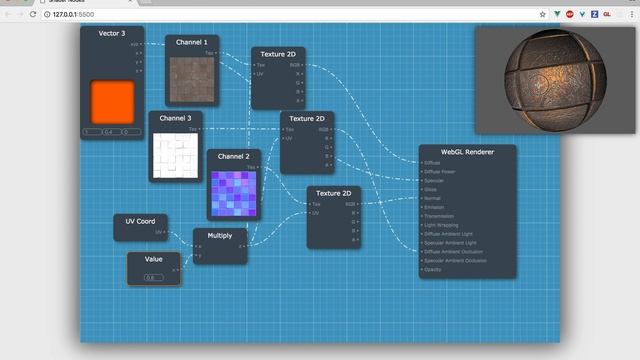Click the Tex output port on Channel 2
This screenshot has width=640, height=360.
(258, 167)
